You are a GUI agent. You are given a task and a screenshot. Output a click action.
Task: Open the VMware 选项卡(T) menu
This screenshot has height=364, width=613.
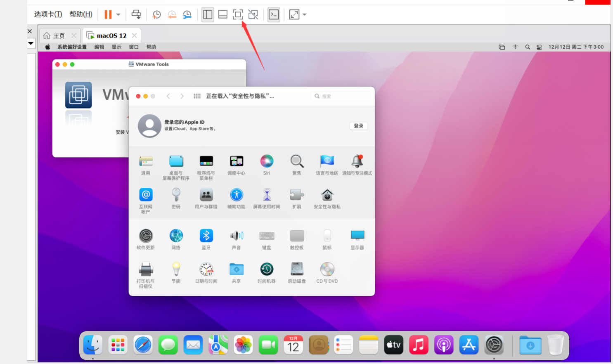[x=48, y=14]
